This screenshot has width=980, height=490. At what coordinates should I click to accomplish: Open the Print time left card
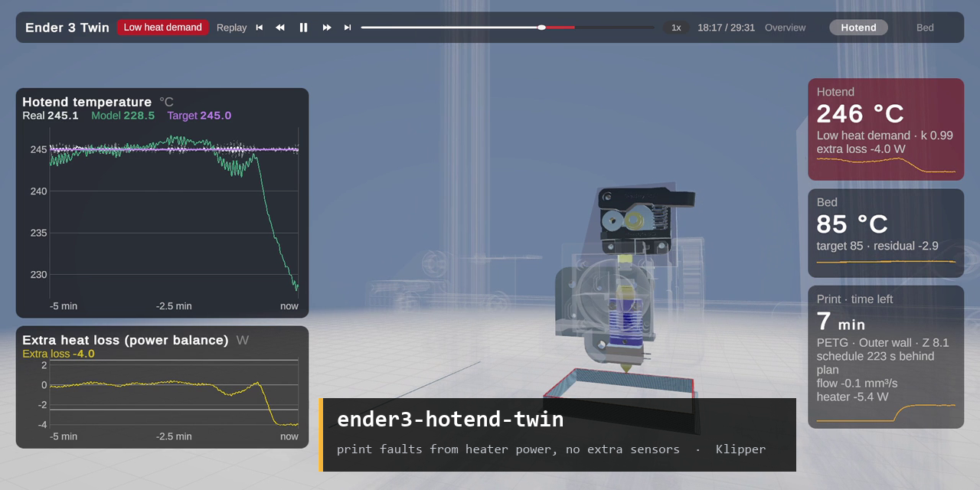(886, 357)
